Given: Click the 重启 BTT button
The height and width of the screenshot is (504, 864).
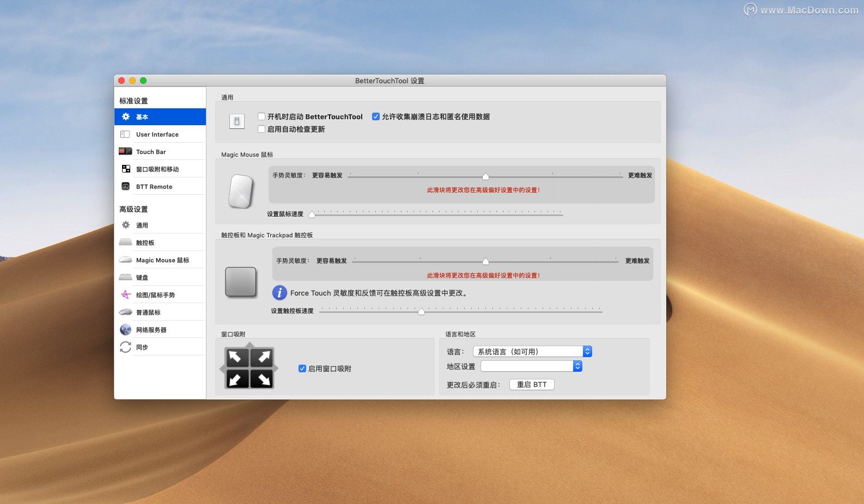Looking at the screenshot, I should 532,384.
